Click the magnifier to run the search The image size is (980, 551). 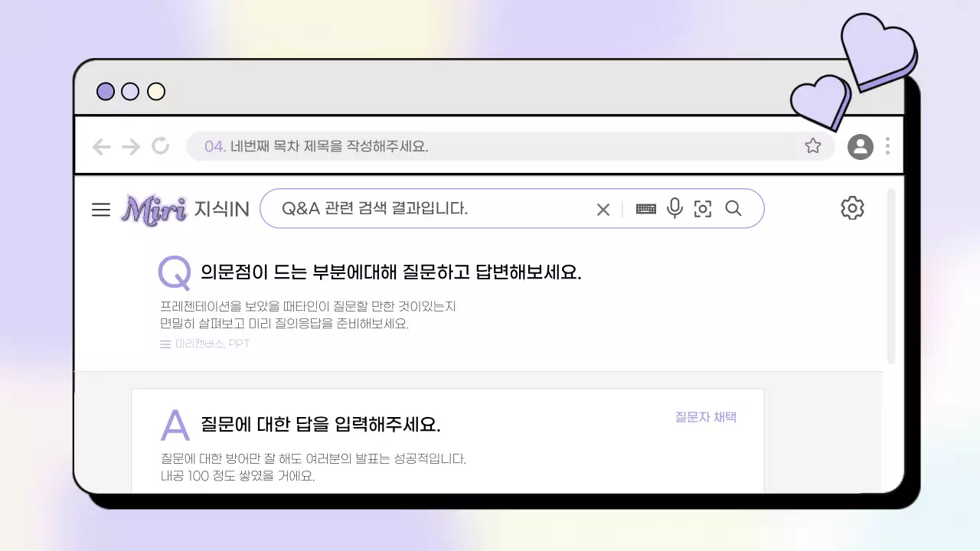733,208
